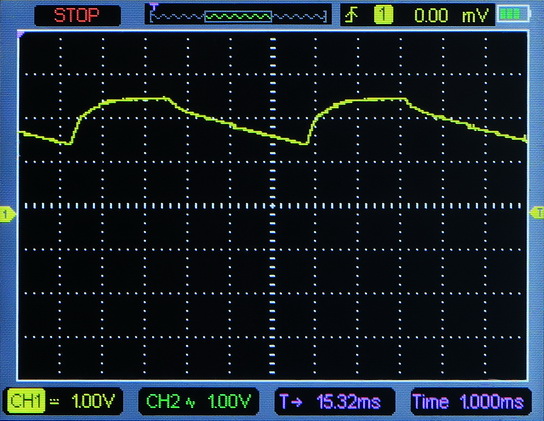This screenshot has height=421, width=544.
Task: Click the STOP run status indicator
Action: [77, 15]
